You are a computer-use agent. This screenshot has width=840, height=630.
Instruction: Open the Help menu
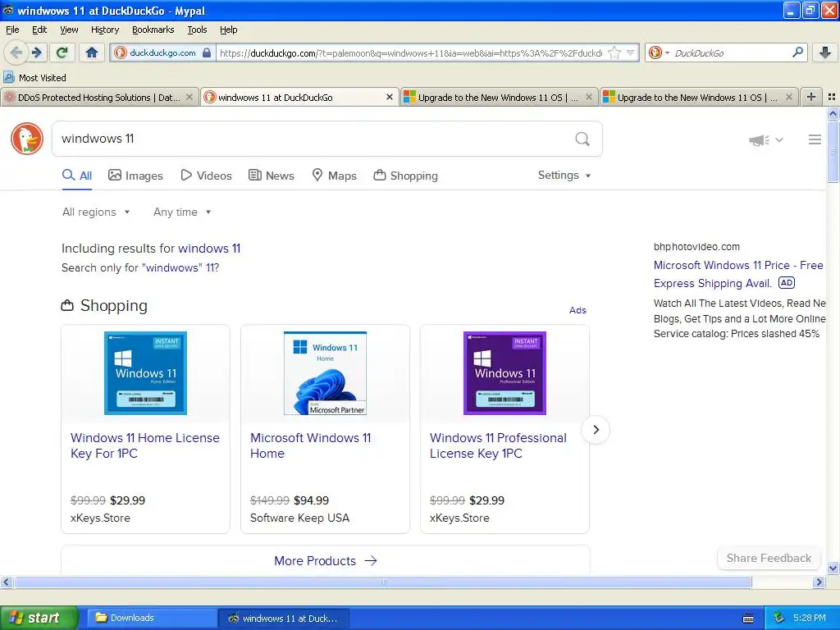click(228, 30)
